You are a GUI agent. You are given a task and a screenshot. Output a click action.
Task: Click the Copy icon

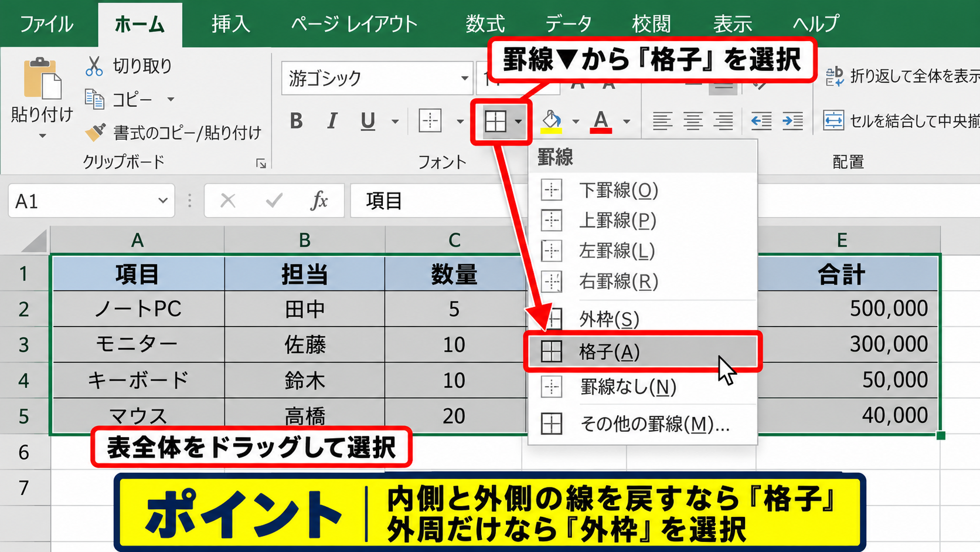(x=94, y=100)
